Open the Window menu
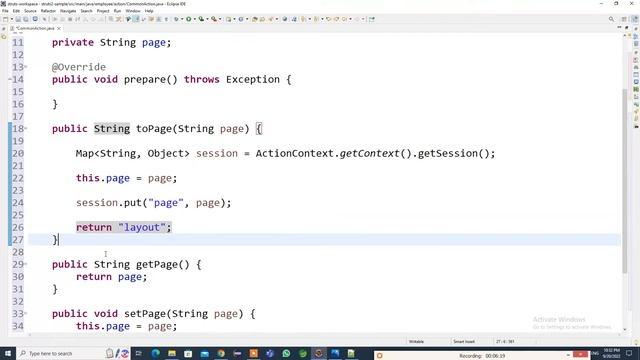Screen dimensions: 640x360 133,11
